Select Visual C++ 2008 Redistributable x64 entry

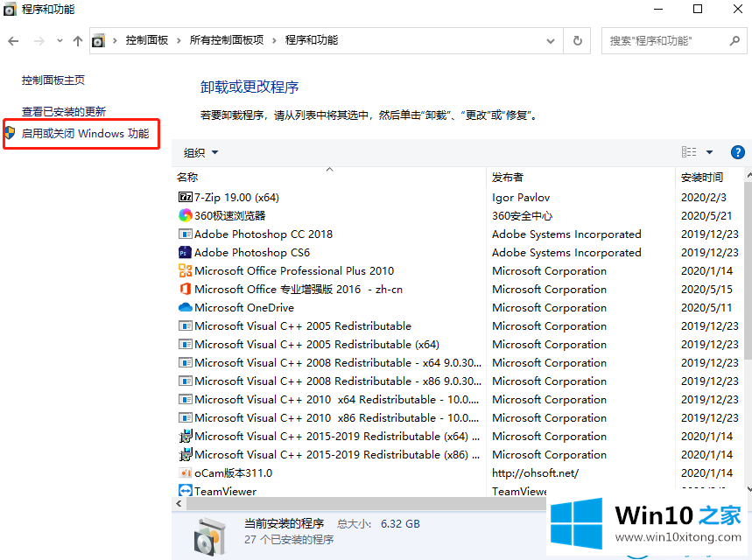pos(338,363)
